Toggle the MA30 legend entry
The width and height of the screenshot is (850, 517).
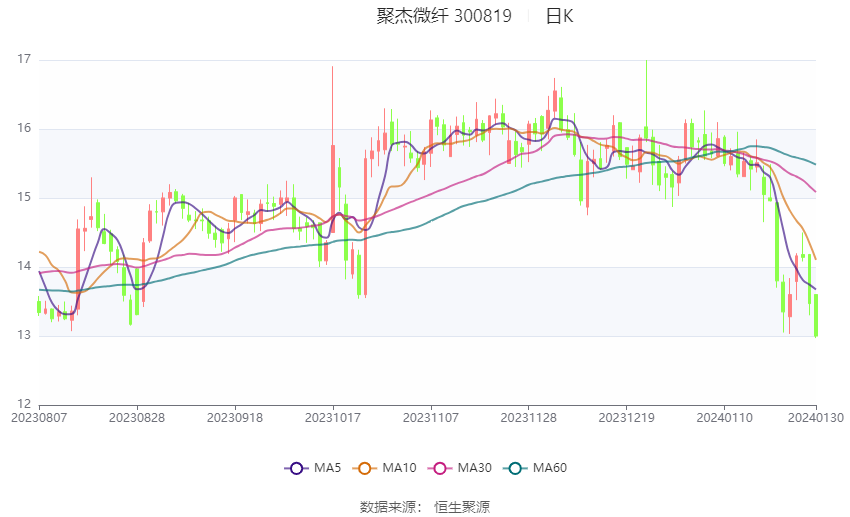(460, 468)
